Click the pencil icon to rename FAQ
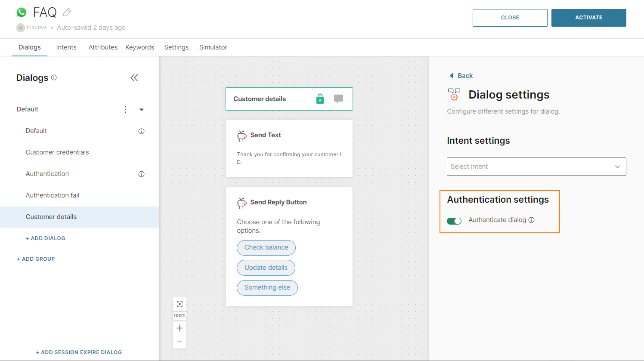This screenshot has width=644, height=361. pos(67,12)
